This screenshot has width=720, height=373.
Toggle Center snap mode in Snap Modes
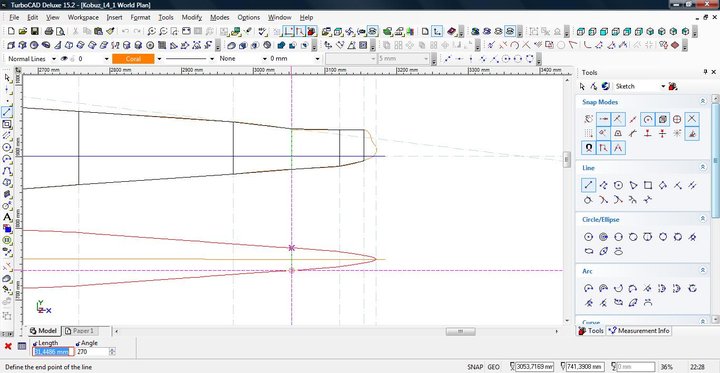pos(647,119)
